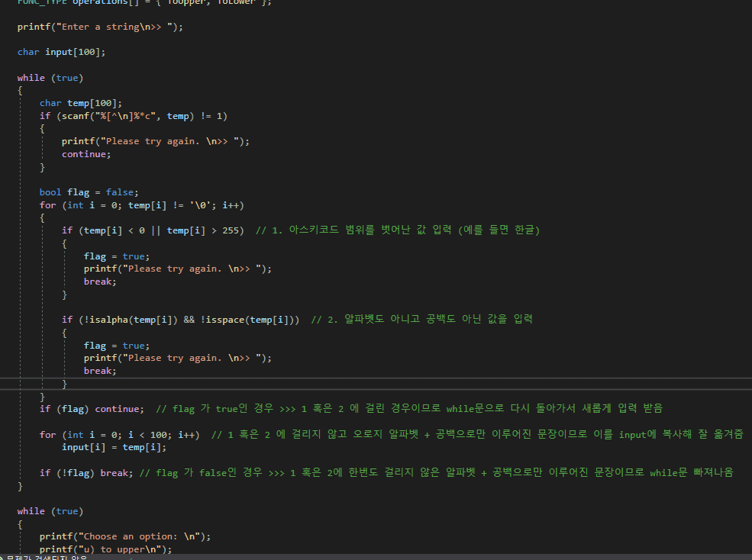Click the '!isalpha(temp[i])' expression
Viewport: 752px width, 560px height.
[130, 320]
